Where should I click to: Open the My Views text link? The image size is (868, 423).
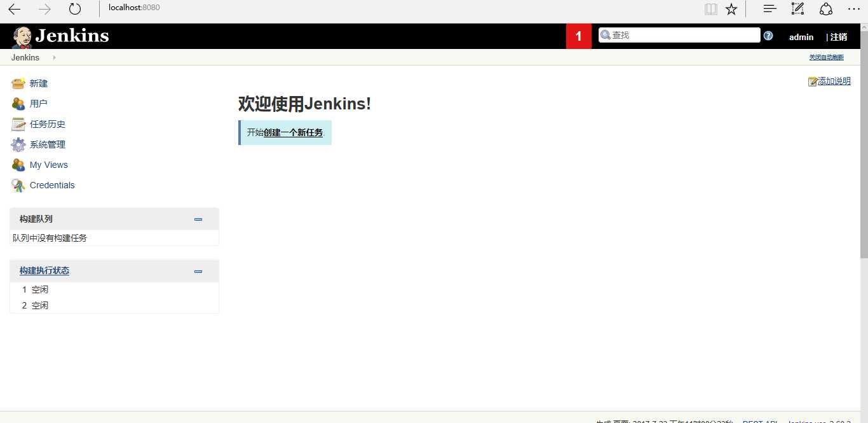[49, 165]
